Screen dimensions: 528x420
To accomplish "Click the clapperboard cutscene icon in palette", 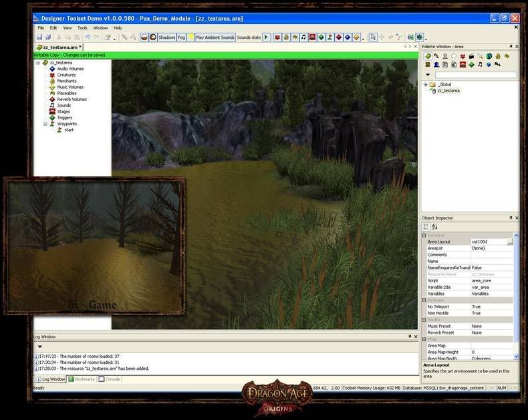I will [x=471, y=56].
